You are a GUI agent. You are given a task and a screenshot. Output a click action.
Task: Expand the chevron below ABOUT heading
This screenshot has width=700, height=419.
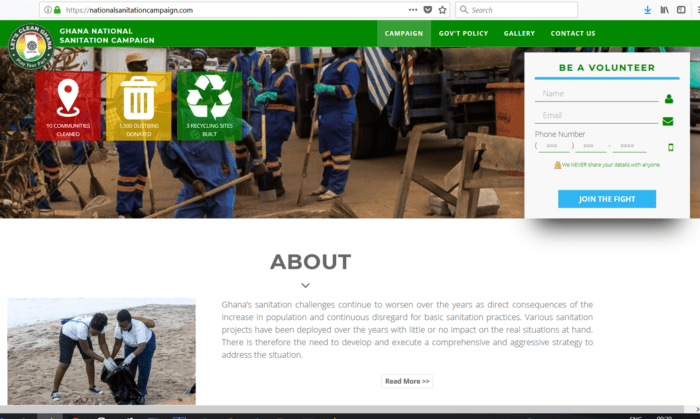pyautogui.click(x=305, y=286)
